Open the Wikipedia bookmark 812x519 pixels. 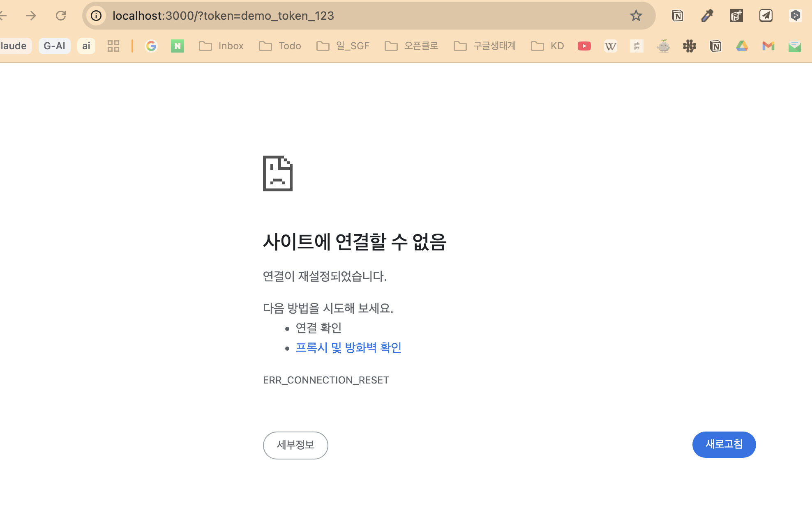coord(610,46)
